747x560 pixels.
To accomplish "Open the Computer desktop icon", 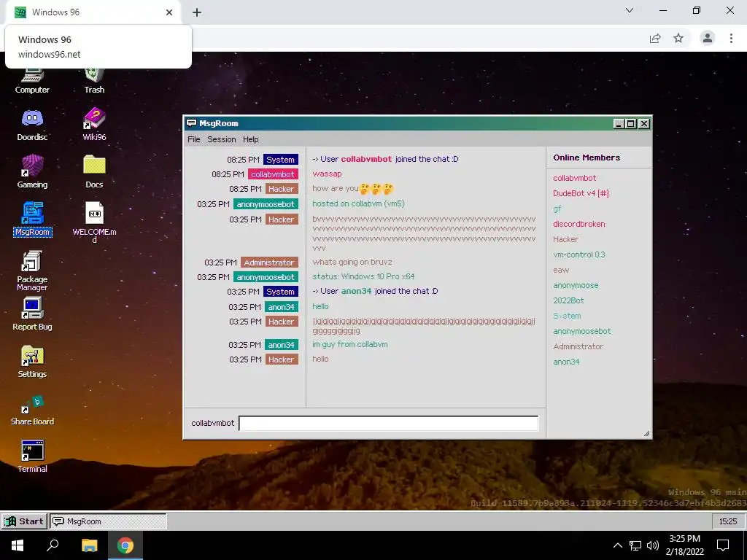I will (32, 81).
